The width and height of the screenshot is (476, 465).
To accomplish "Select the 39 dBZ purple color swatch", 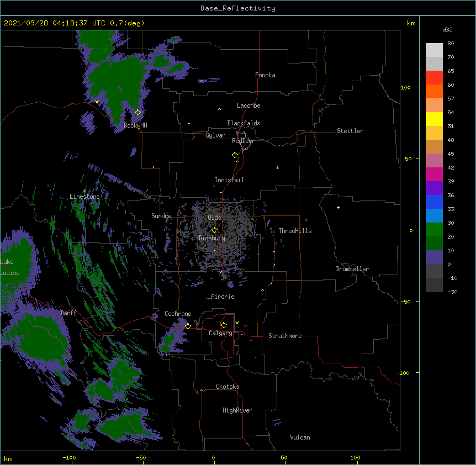I will 434,188.
